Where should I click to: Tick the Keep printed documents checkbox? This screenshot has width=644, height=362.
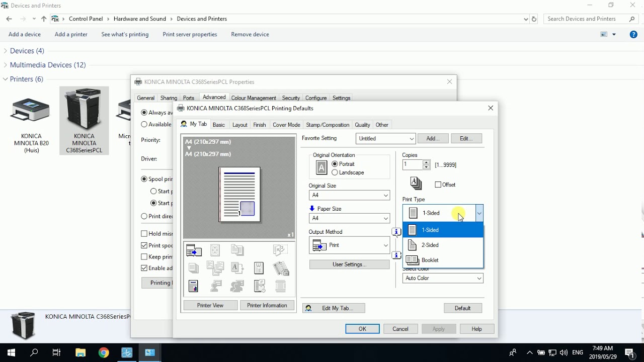point(144,256)
